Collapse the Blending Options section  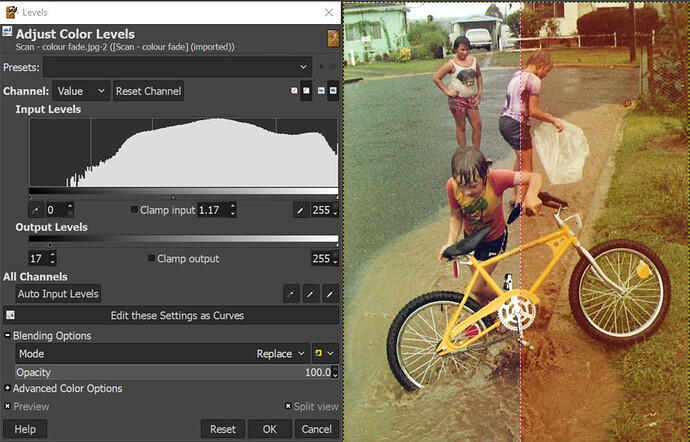[8, 336]
